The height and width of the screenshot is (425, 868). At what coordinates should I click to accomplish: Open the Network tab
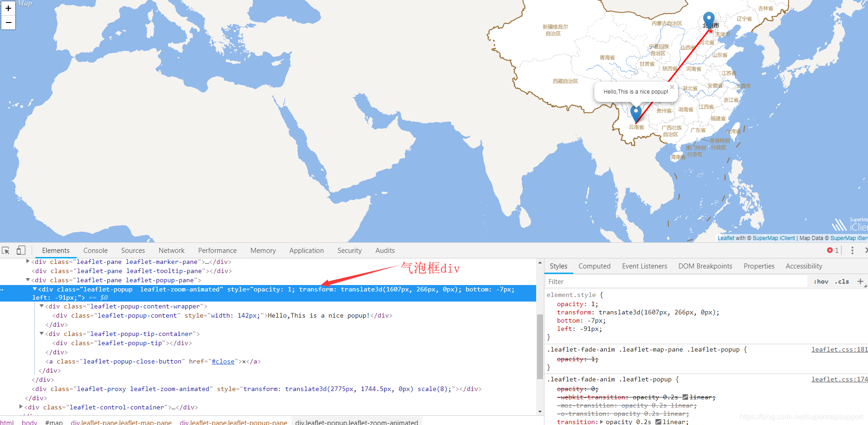pos(172,250)
